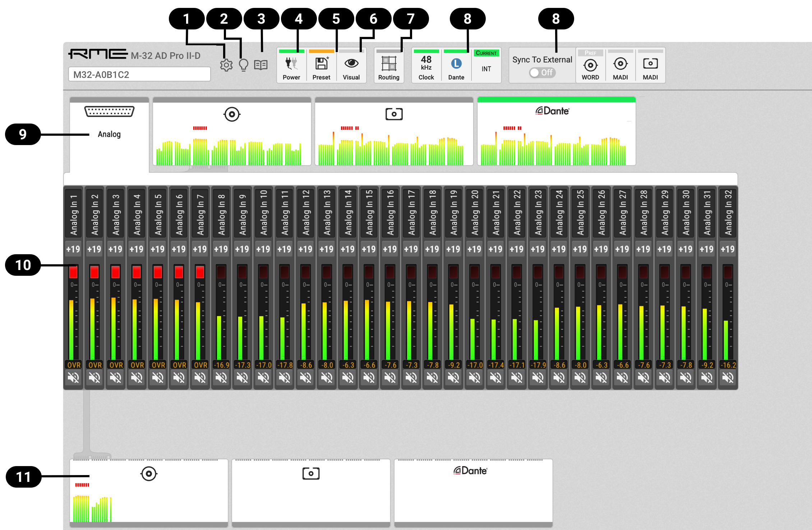812x530 pixels.
Task: Select the Dante input tab
Action: (x=557, y=131)
